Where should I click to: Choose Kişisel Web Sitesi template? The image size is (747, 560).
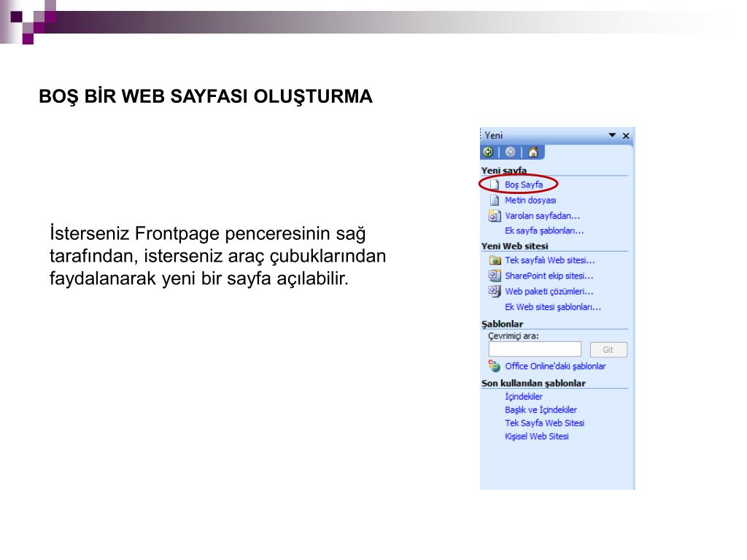click(x=536, y=436)
